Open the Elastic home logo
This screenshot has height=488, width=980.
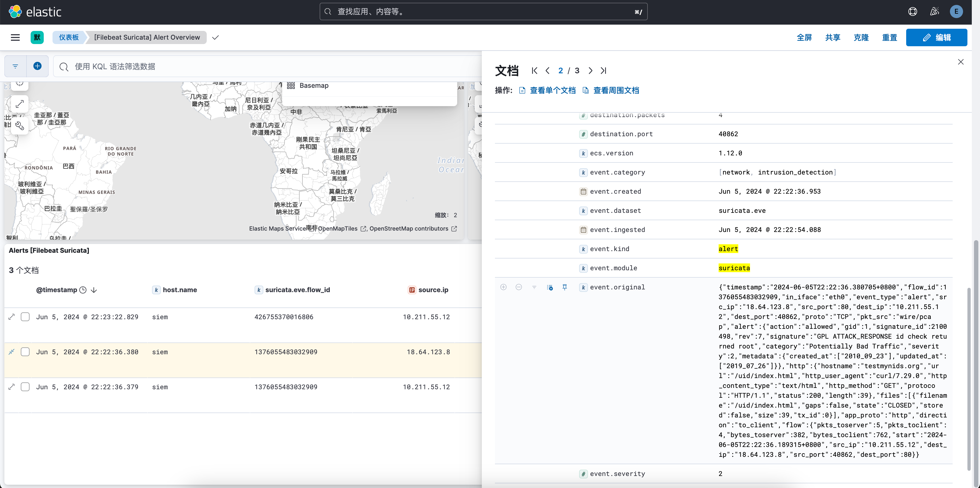click(35, 12)
